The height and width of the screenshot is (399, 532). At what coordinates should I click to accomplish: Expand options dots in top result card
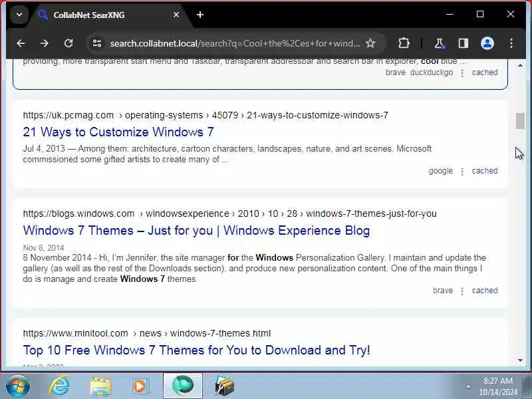coord(462,73)
